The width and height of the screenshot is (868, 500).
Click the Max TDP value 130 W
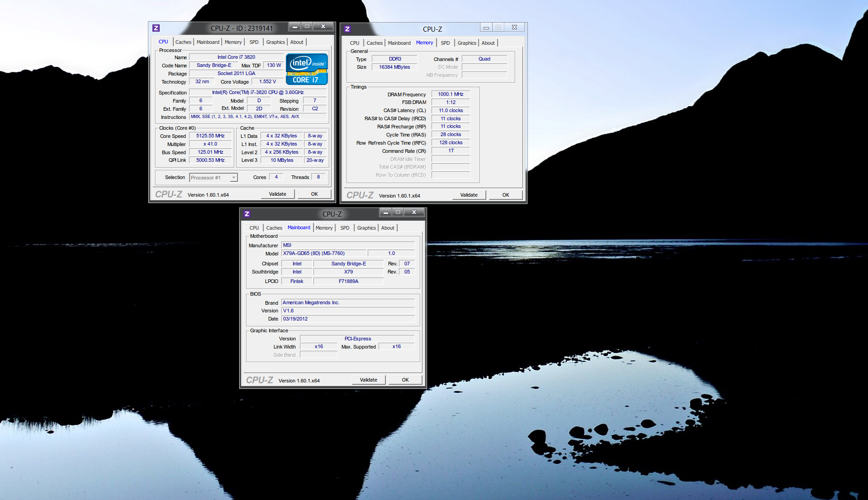click(274, 65)
